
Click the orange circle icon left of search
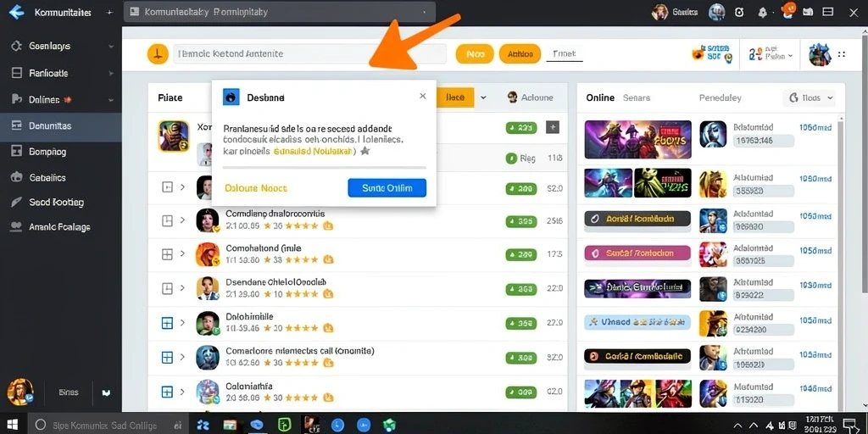[x=158, y=53]
